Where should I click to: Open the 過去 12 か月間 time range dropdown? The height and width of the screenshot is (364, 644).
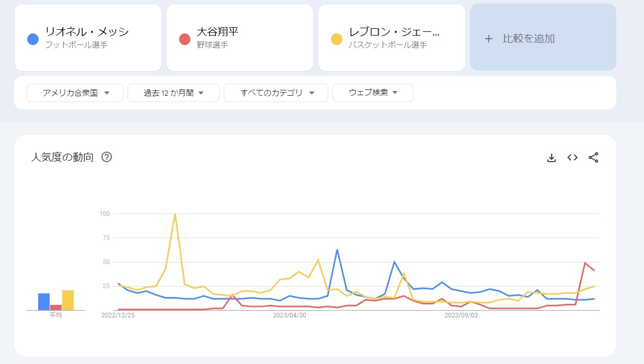pyautogui.click(x=174, y=93)
